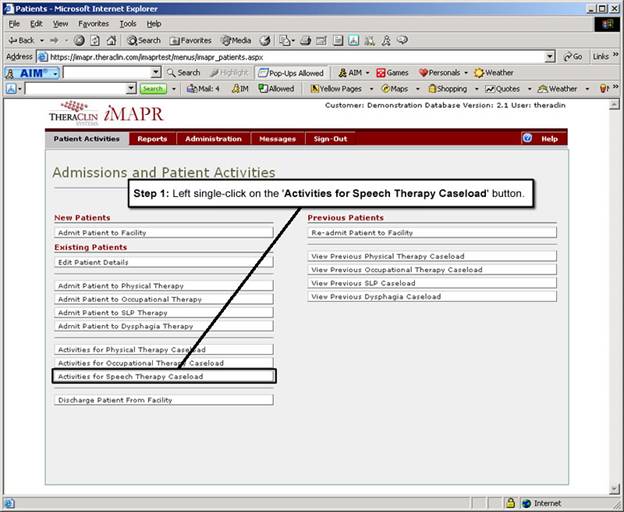Screen dimensions: 624x512
Task: Click Admit Patient to Facility button
Action: tap(164, 233)
